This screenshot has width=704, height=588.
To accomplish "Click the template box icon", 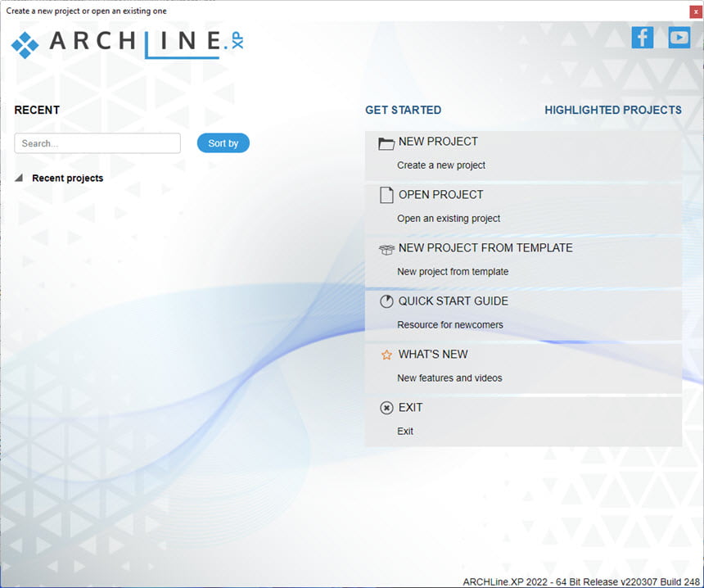I will (x=386, y=250).
